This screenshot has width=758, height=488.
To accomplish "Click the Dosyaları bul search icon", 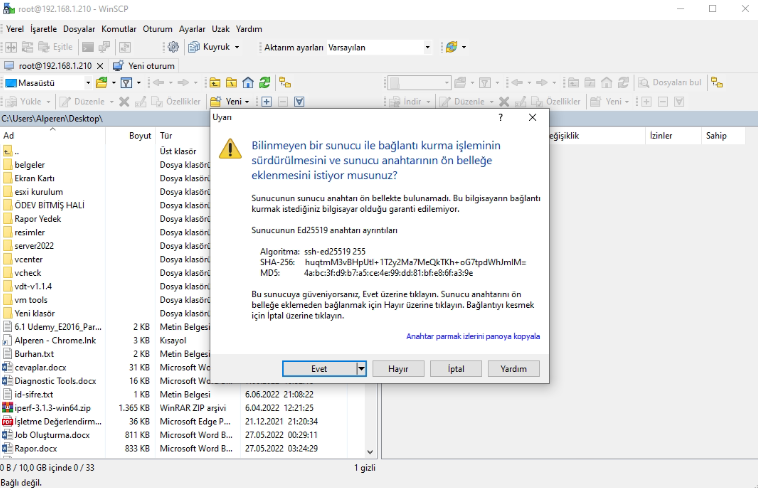I will click(x=670, y=83).
